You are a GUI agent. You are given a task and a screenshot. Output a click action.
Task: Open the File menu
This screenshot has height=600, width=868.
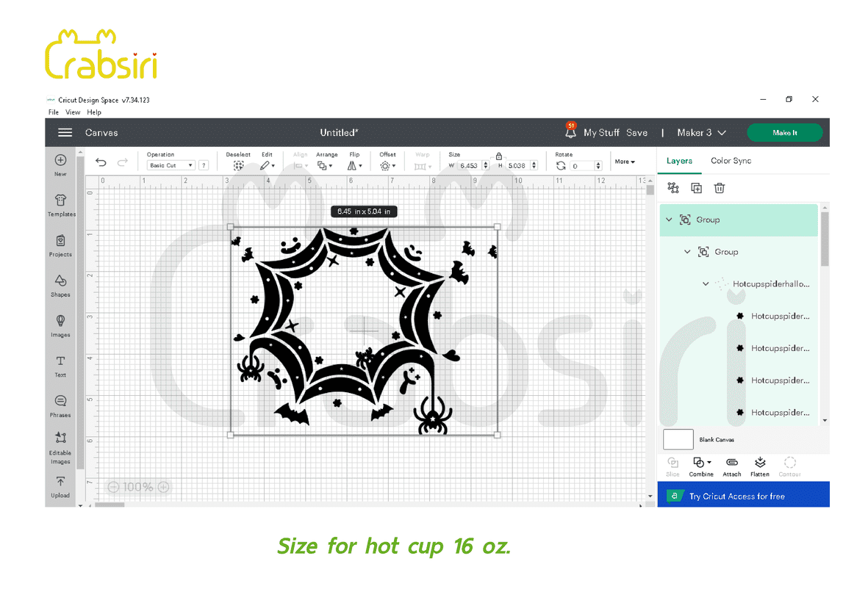click(x=53, y=112)
